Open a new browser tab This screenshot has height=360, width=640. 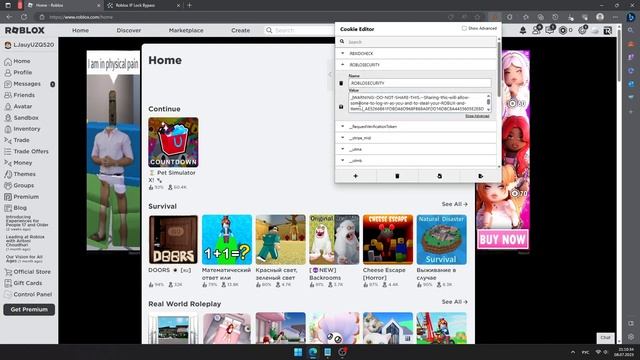[x=189, y=5]
